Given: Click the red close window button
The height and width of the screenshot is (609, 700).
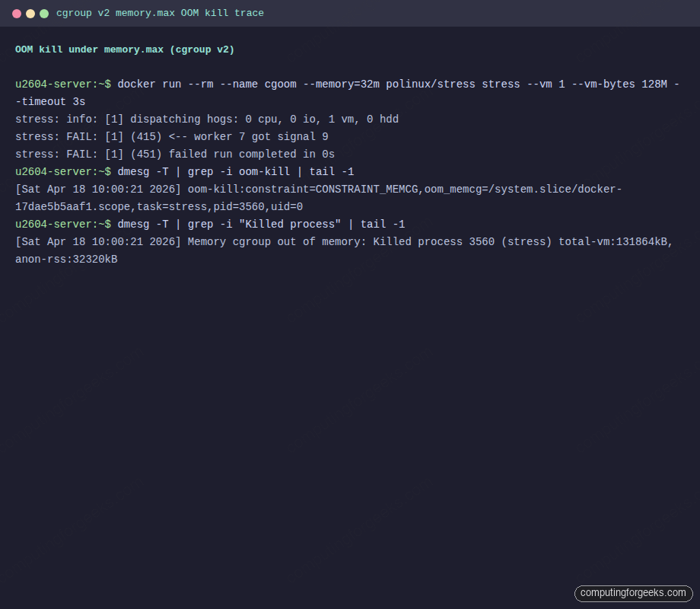Looking at the screenshot, I should pos(17,13).
